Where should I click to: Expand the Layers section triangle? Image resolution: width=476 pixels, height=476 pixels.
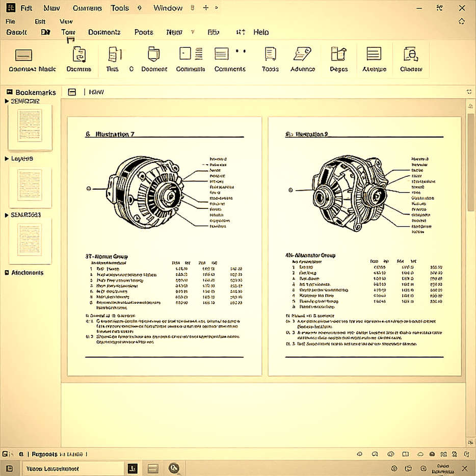7,158
